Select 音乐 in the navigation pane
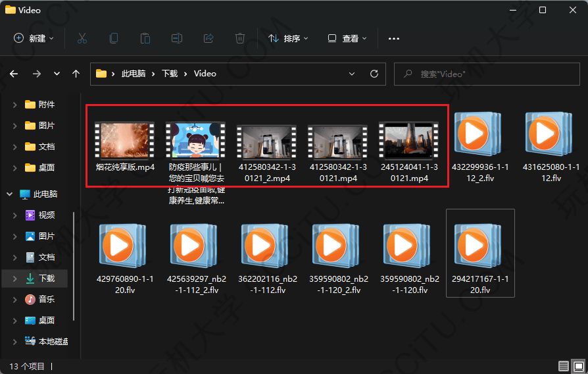This screenshot has height=374, width=588. [x=46, y=300]
